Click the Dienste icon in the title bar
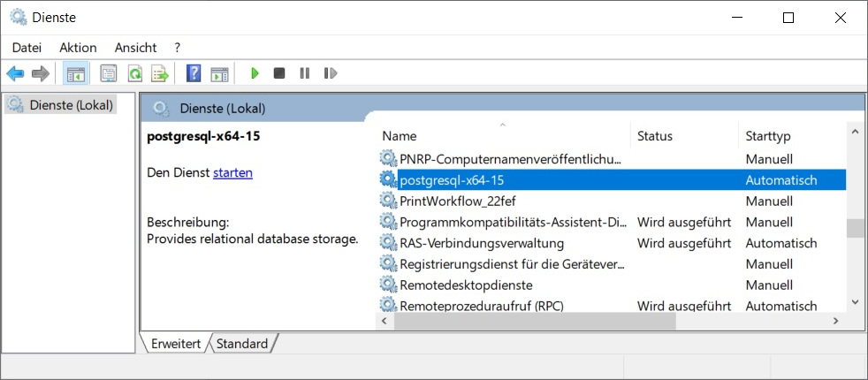Screen dimensions: 868x380 click(19, 18)
